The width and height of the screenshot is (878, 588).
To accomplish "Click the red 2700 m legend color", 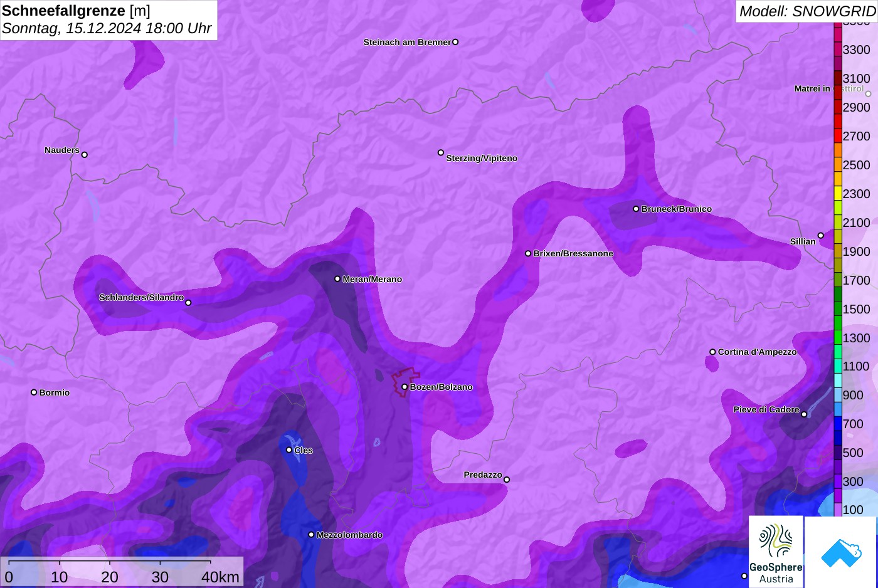I will pos(838,136).
